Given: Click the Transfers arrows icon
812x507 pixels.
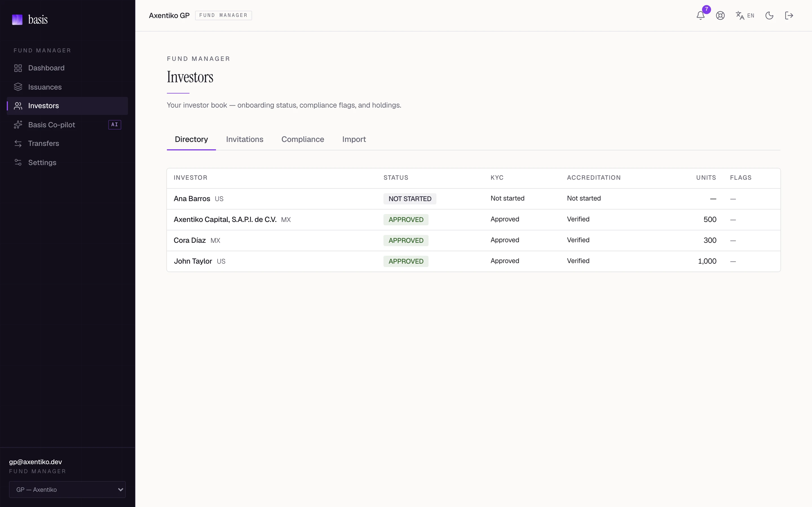Looking at the screenshot, I should click(18, 144).
